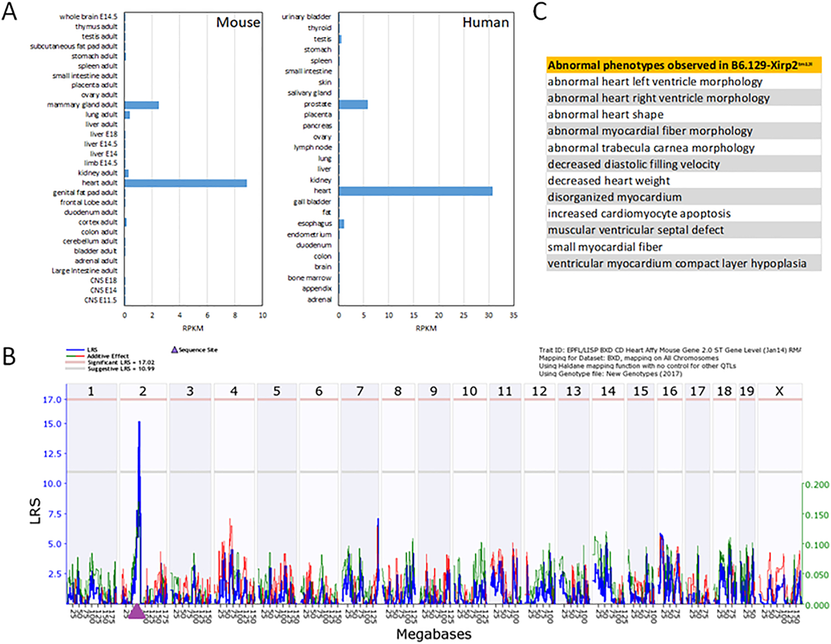
Task: Click 'Using Genotype file: New Genotypes (2017)' text
Action: pyautogui.click(x=611, y=374)
